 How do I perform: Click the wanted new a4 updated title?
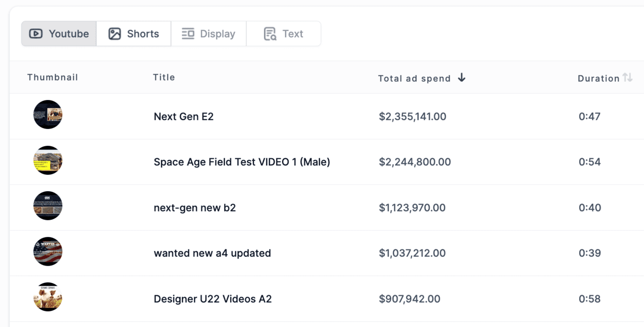click(x=212, y=253)
